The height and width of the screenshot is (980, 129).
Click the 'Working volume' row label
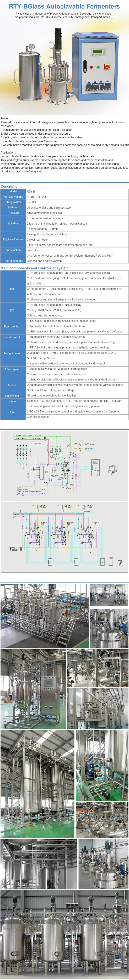coord(13,197)
